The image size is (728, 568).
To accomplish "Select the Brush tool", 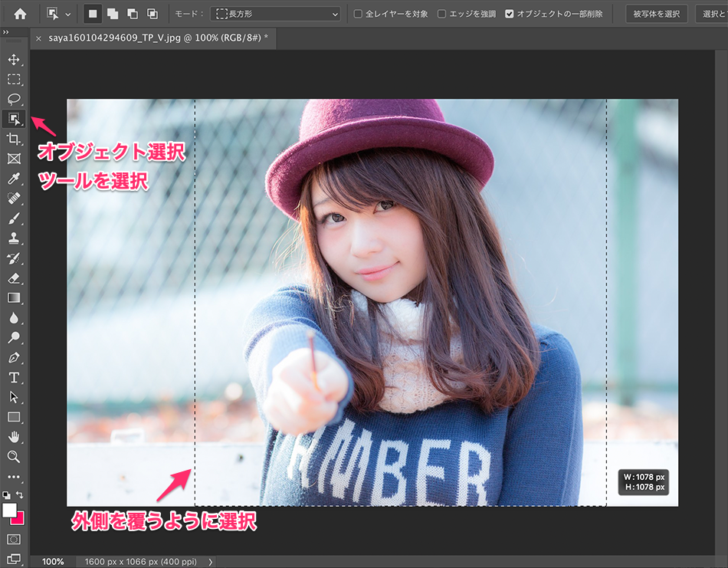I will click(14, 218).
